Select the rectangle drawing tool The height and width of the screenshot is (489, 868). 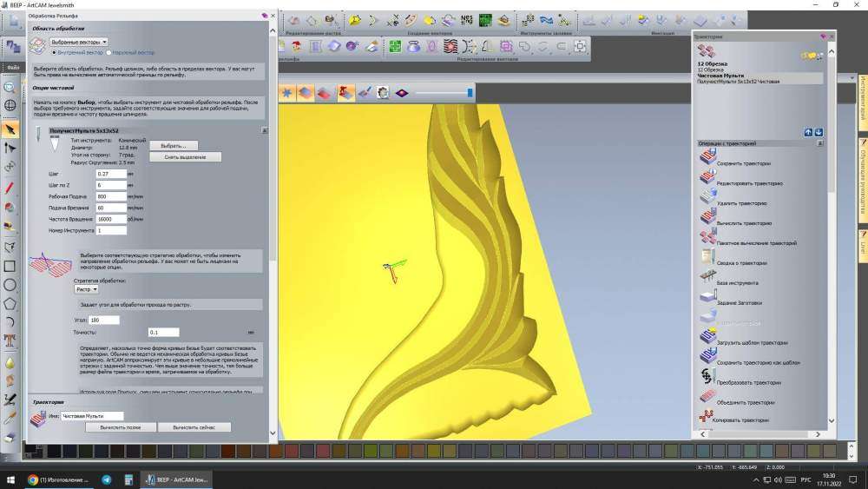coord(10,266)
